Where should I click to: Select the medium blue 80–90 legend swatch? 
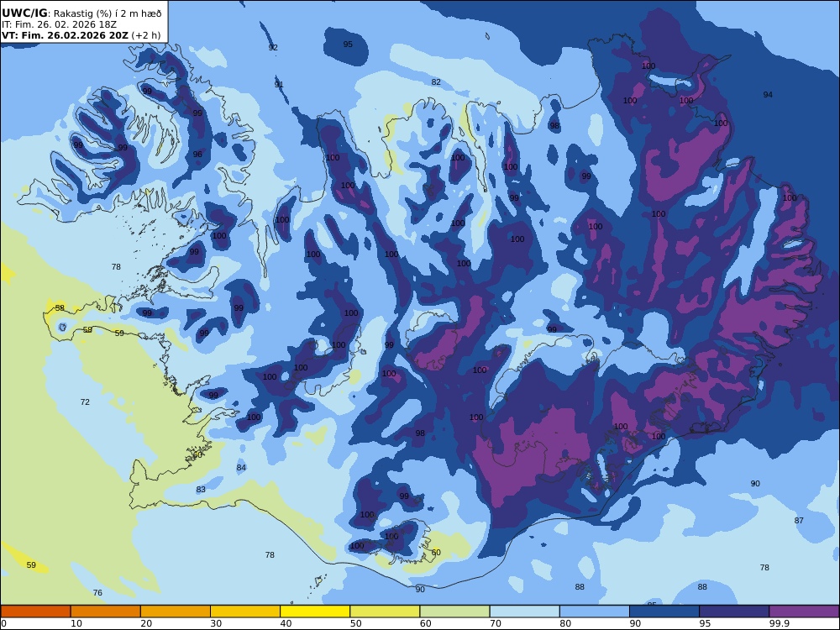(x=595, y=612)
